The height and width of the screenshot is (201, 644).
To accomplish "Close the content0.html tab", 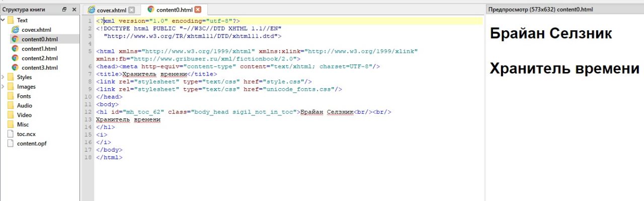I will (x=197, y=10).
